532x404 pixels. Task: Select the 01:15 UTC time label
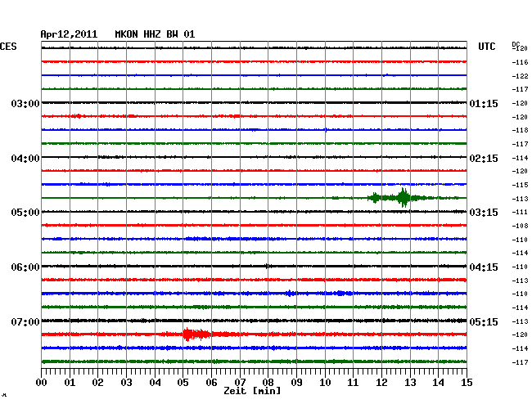tap(484, 104)
